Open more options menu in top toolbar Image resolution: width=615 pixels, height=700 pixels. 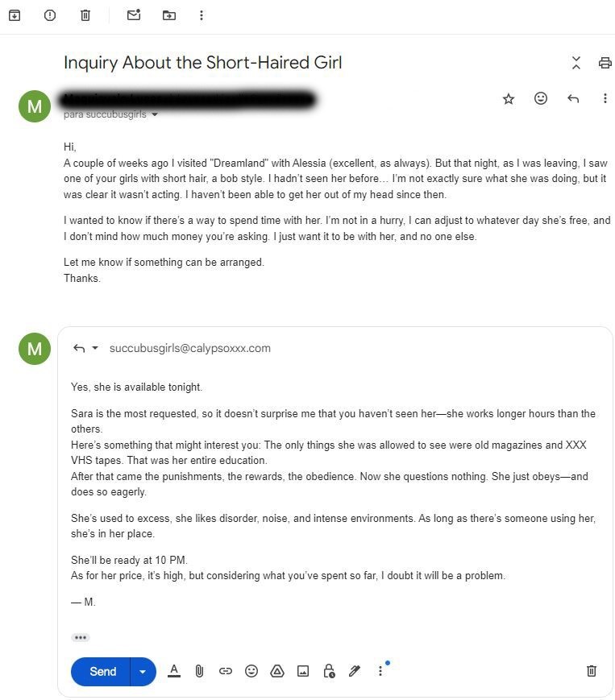tap(202, 15)
